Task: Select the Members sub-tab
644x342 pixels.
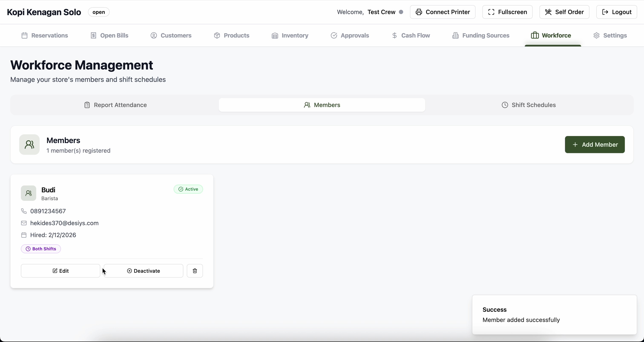Action: point(322,105)
